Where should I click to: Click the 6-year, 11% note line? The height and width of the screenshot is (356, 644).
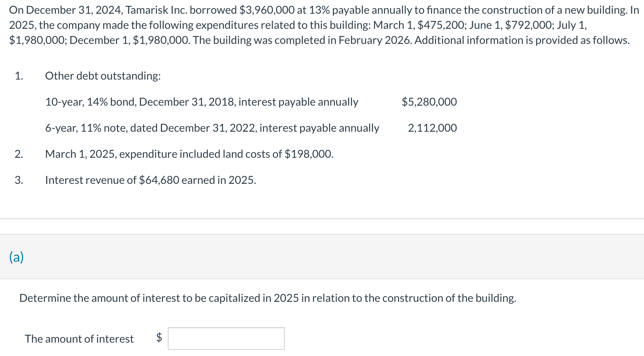coord(212,128)
